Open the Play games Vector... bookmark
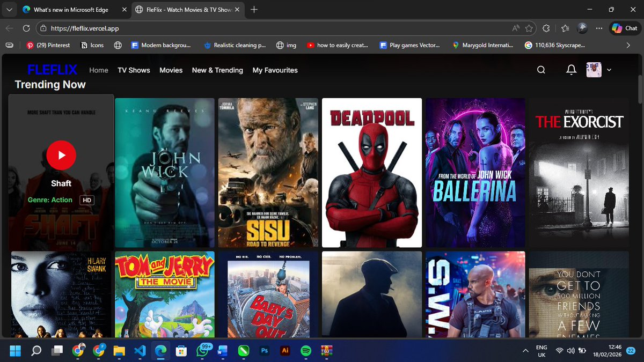The width and height of the screenshot is (644, 362). tap(409, 46)
